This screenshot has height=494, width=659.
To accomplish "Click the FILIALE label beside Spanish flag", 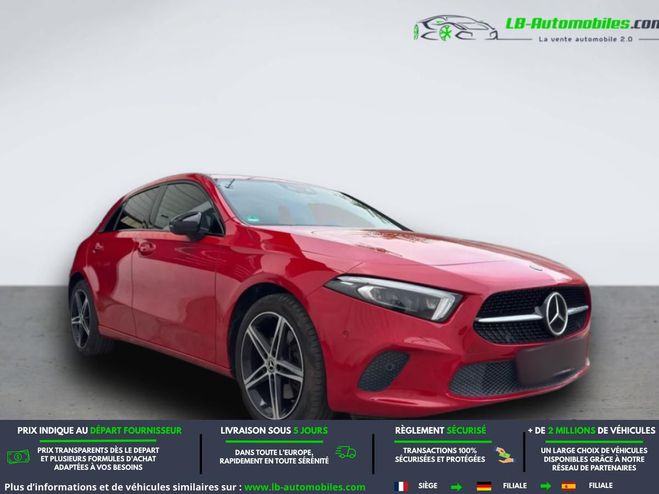I will (600, 486).
